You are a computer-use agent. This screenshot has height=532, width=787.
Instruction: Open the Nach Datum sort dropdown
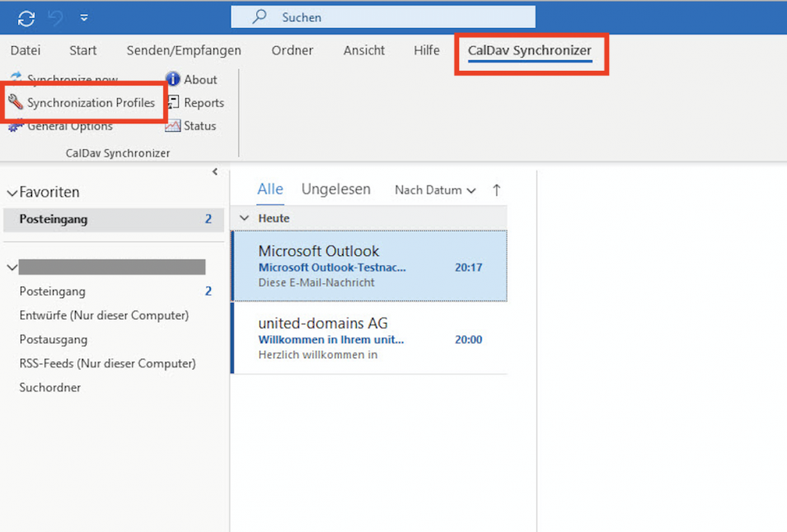435,190
